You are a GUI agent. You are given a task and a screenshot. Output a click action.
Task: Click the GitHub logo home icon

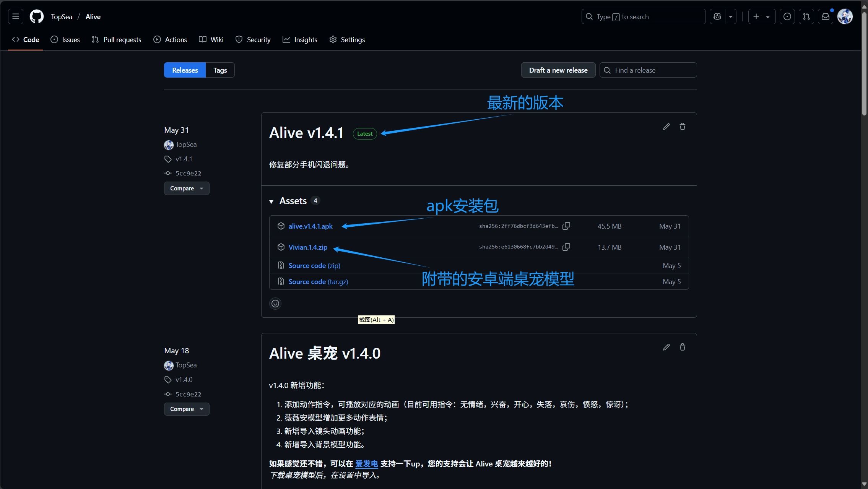tap(37, 16)
